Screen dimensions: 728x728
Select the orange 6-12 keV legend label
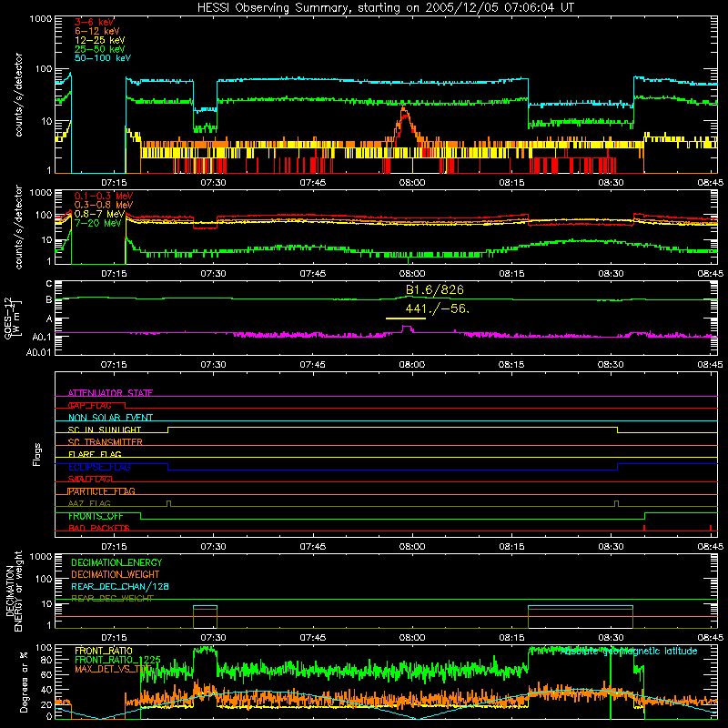(x=97, y=31)
